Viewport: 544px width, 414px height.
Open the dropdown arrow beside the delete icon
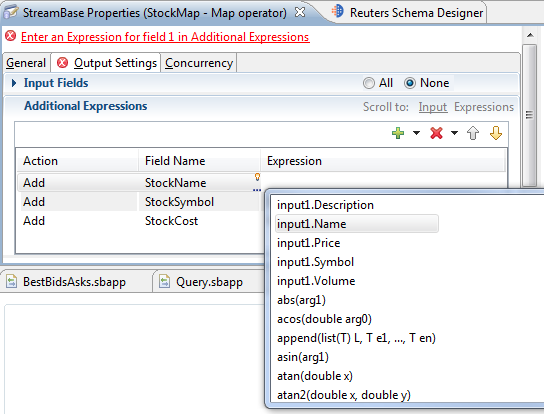[x=454, y=133]
